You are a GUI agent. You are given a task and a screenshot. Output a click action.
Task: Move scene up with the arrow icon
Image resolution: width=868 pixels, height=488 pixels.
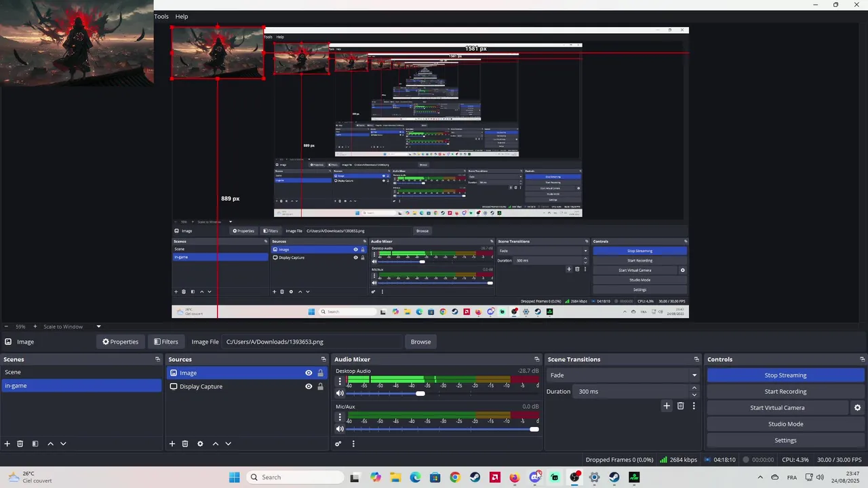(x=50, y=444)
